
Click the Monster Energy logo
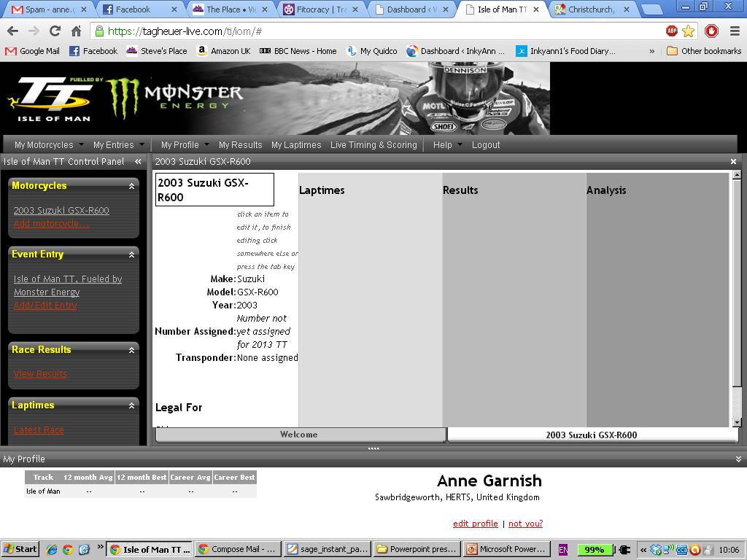[174, 98]
